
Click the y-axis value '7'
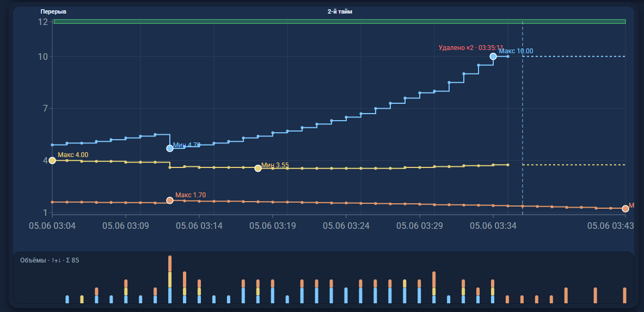(x=45, y=109)
